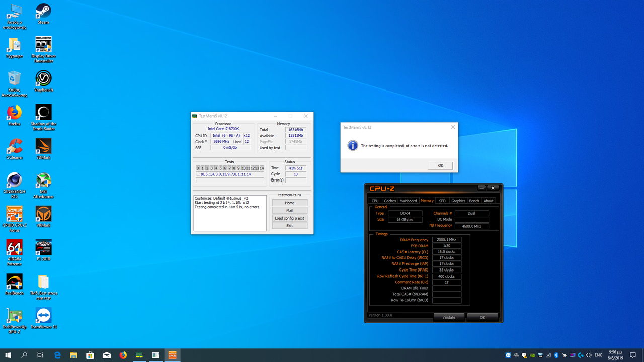The width and height of the screenshot is (644, 362).
Task: Click the Clock 3696 MHz field in TestMem5
Action: 221,142
